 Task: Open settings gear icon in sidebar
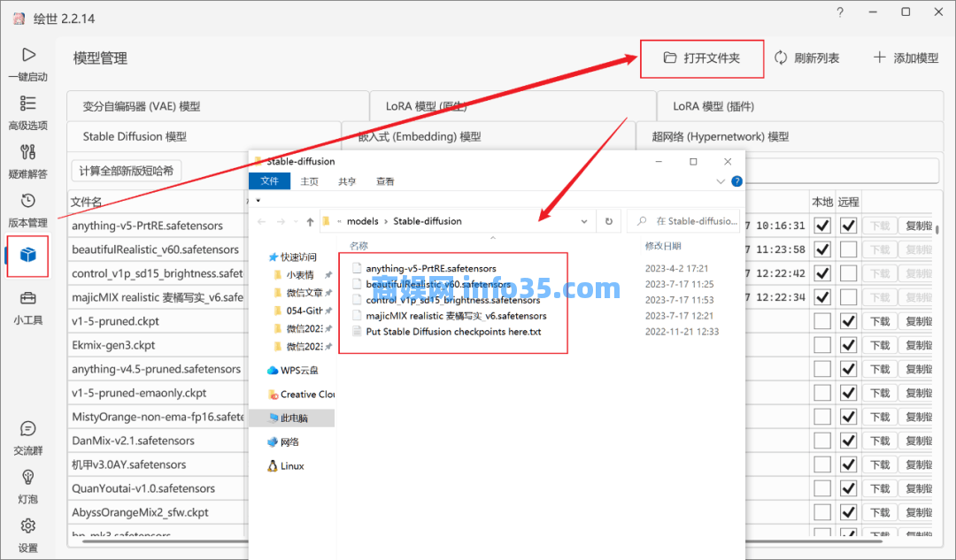pyautogui.click(x=27, y=525)
